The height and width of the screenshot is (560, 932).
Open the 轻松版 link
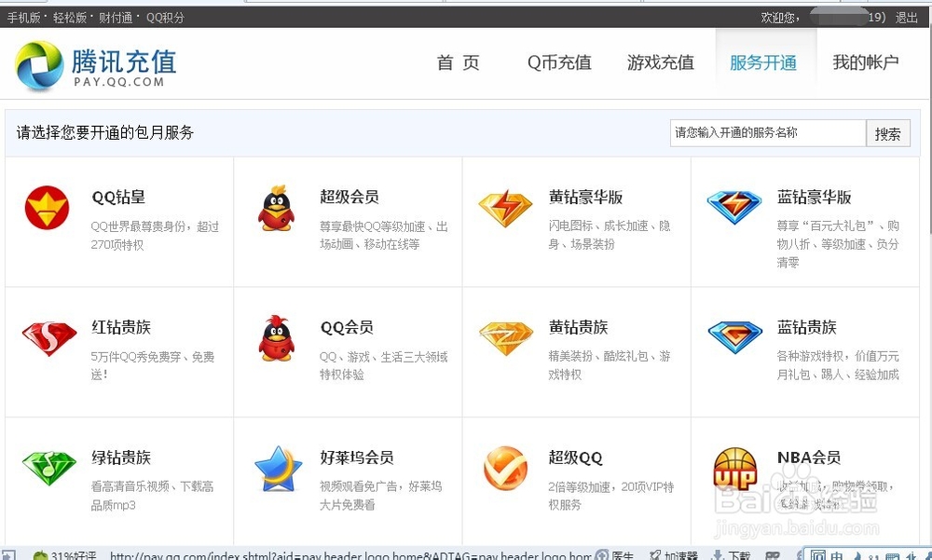click(70, 18)
